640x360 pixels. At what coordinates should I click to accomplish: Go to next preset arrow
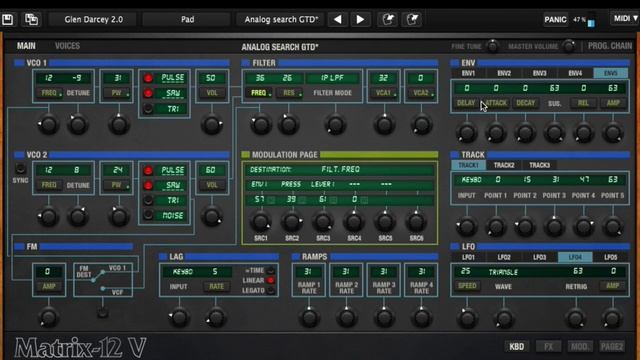point(360,19)
